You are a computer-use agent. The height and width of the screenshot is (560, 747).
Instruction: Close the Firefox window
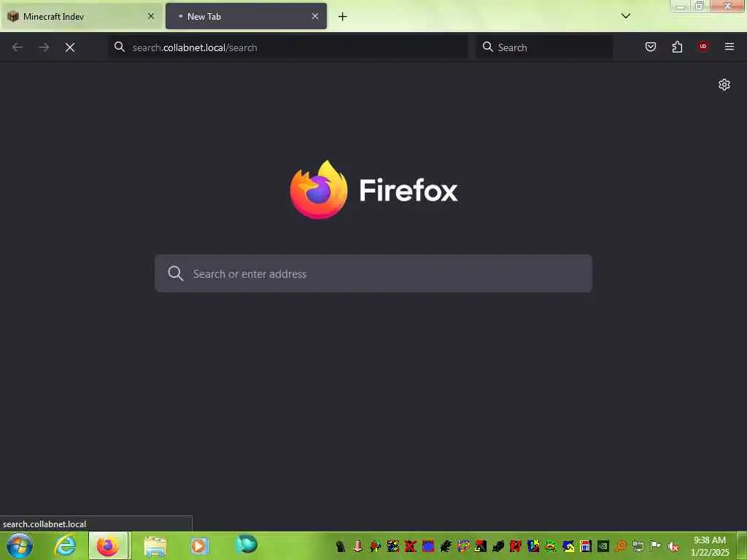click(x=727, y=6)
